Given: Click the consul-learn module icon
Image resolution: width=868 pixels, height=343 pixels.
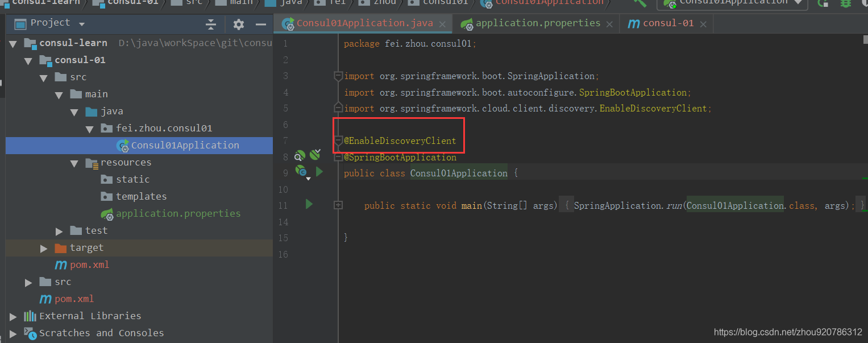Looking at the screenshot, I should tap(30, 43).
